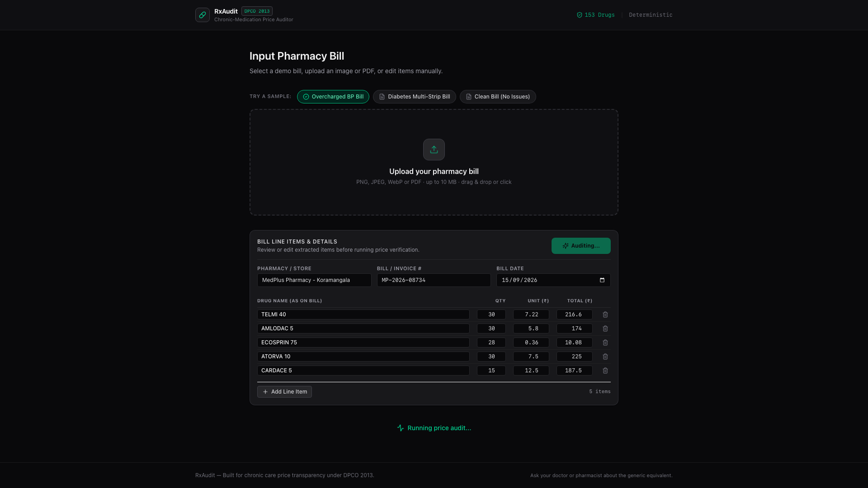Remove the ATORVA 10 row
Image resolution: width=868 pixels, height=488 pixels.
605,357
